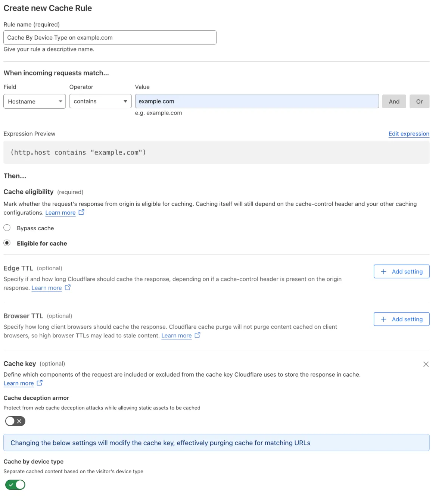The image size is (448, 496).
Task: Open the Edit expression link
Action: tap(409, 134)
